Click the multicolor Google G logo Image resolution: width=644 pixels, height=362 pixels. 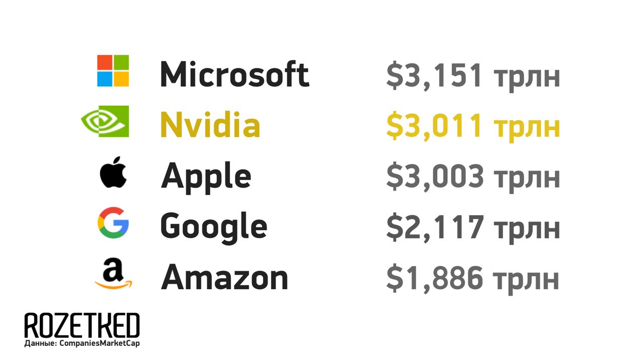coord(113,223)
